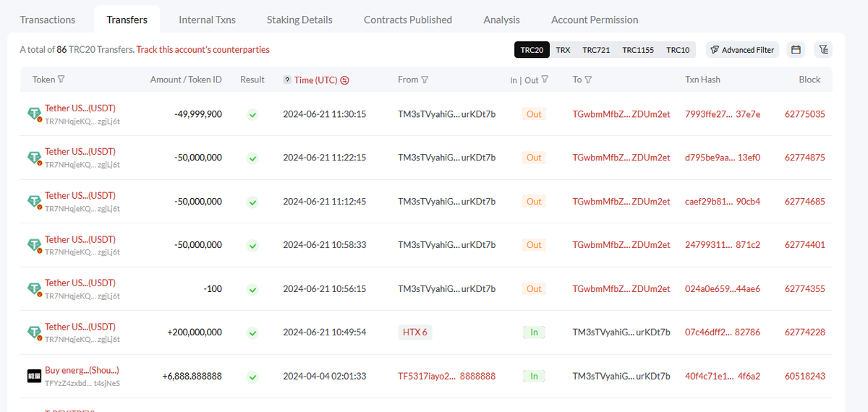Image resolution: width=868 pixels, height=412 pixels.
Task: Click the success checkmark in the 2024-04-04 row
Action: coord(252,377)
